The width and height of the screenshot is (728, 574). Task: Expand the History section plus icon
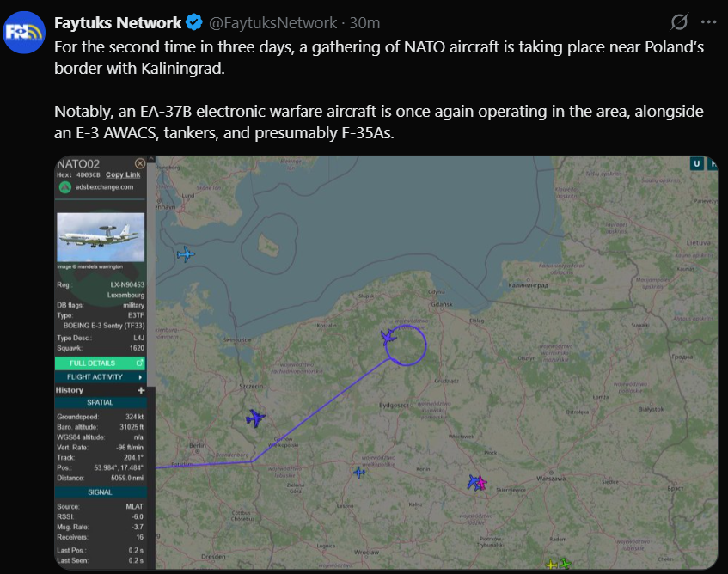tap(141, 390)
